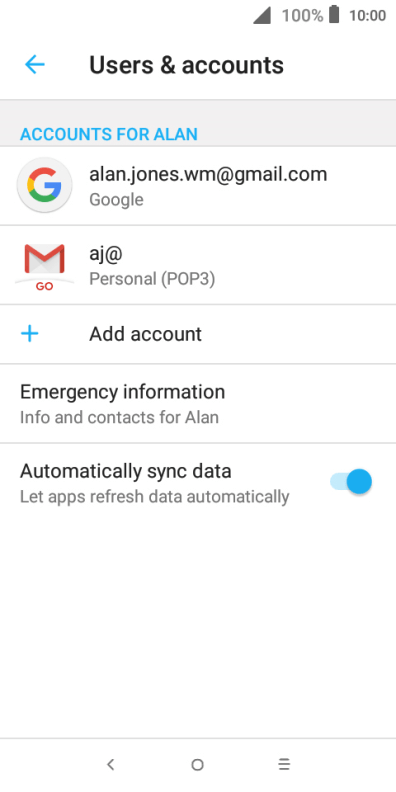Select Add account

[198, 334]
